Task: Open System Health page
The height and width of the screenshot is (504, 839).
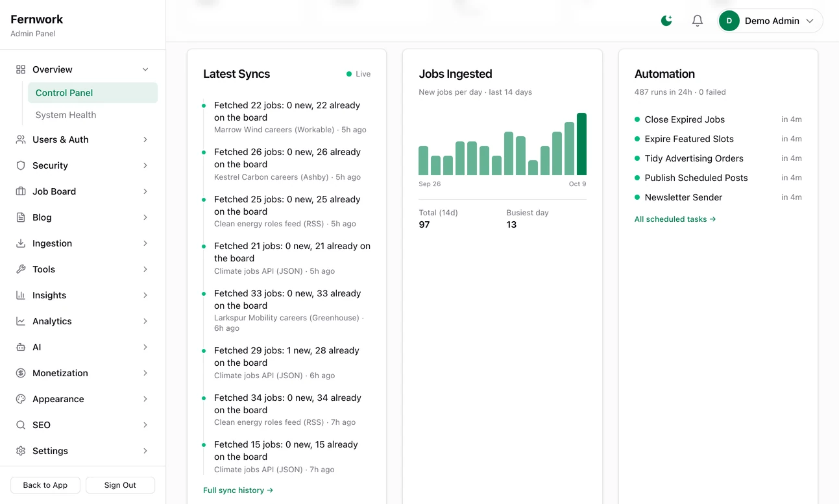Action: pos(93,115)
